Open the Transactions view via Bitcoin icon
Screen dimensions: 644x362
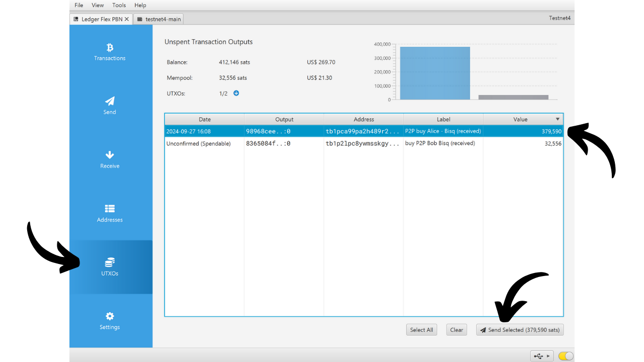(110, 48)
